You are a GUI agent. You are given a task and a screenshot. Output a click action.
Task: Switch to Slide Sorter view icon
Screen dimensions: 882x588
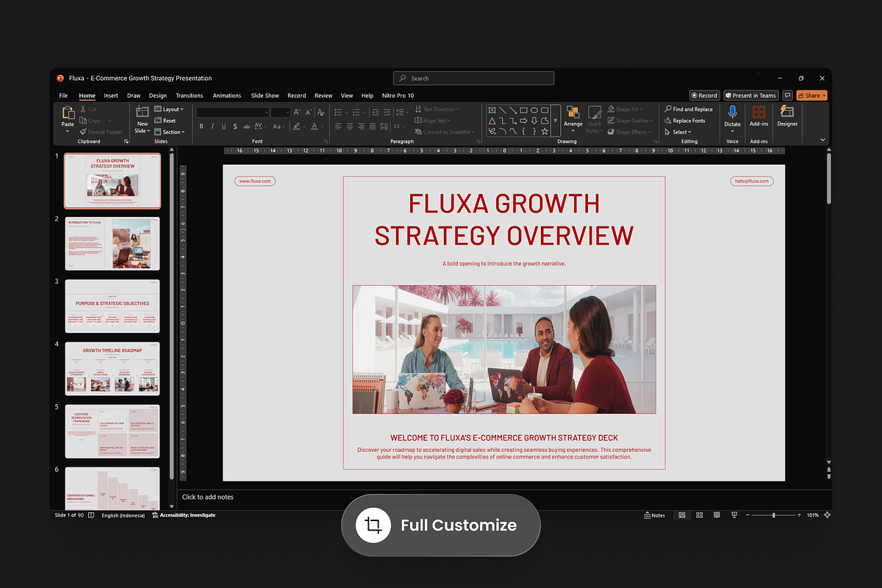699,515
